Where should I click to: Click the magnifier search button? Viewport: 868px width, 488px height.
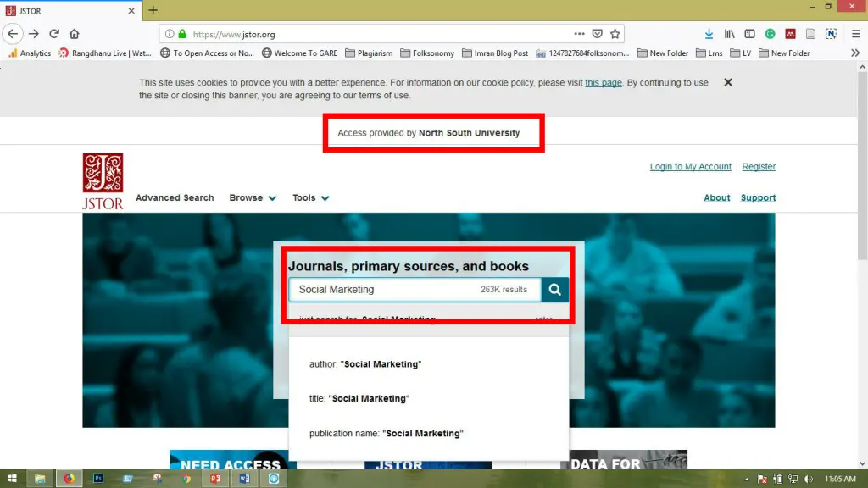(554, 290)
